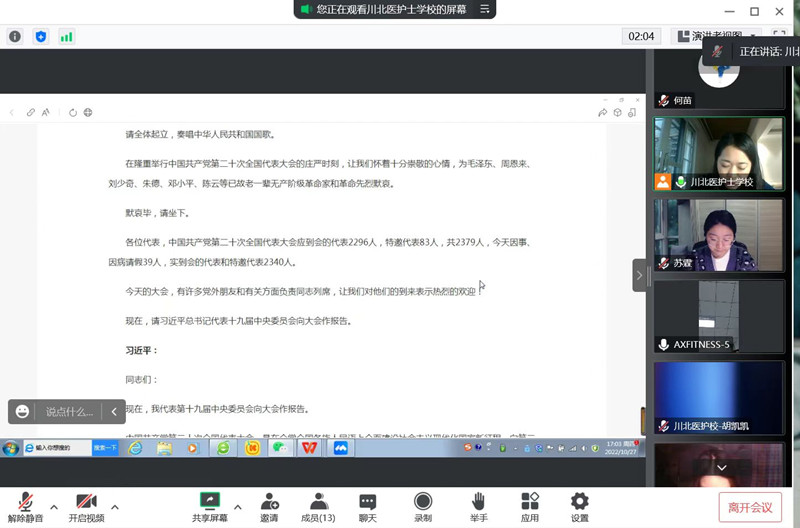Viewport: 800px width, 528px height.
Task: Click the shared document's refresh icon
Action: point(73,112)
